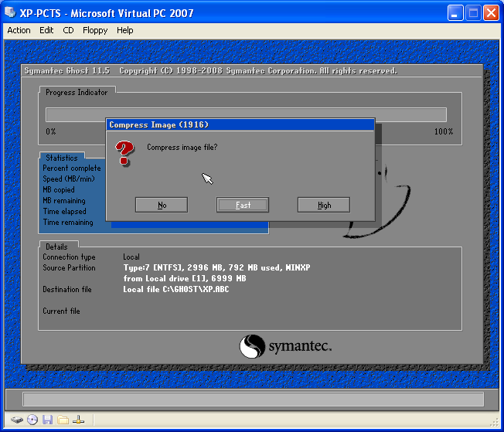Screen dimensions: 504x432
Task: Open the Floppy menu
Action: click(x=95, y=30)
